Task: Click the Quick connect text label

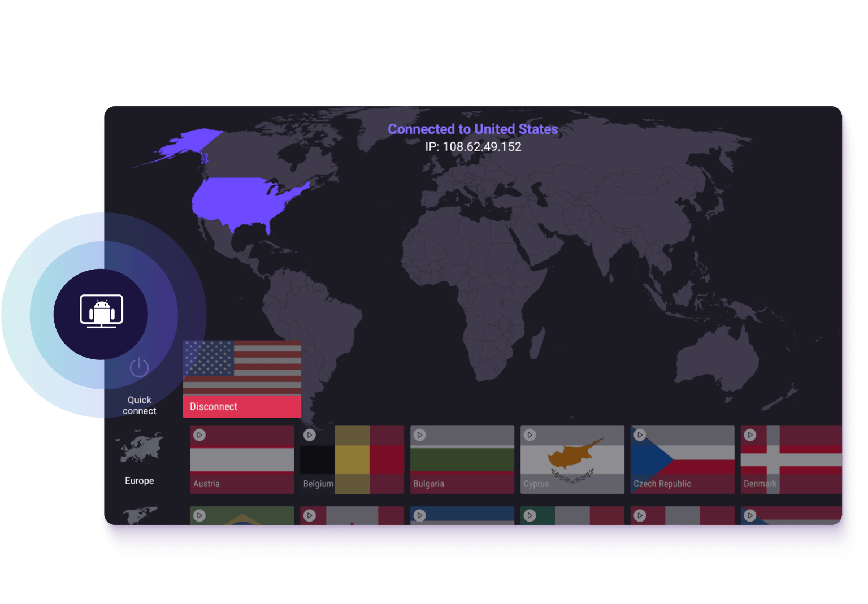Action: [x=139, y=405]
